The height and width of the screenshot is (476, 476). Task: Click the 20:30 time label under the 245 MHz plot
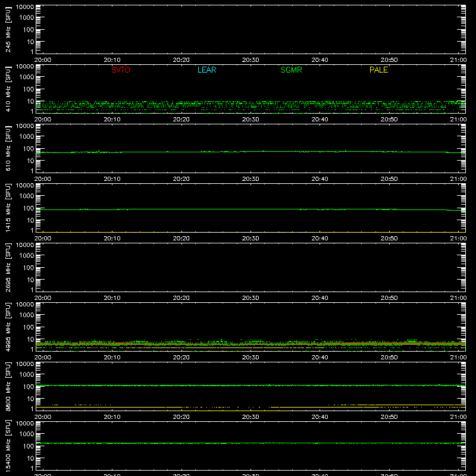pyautogui.click(x=250, y=60)
